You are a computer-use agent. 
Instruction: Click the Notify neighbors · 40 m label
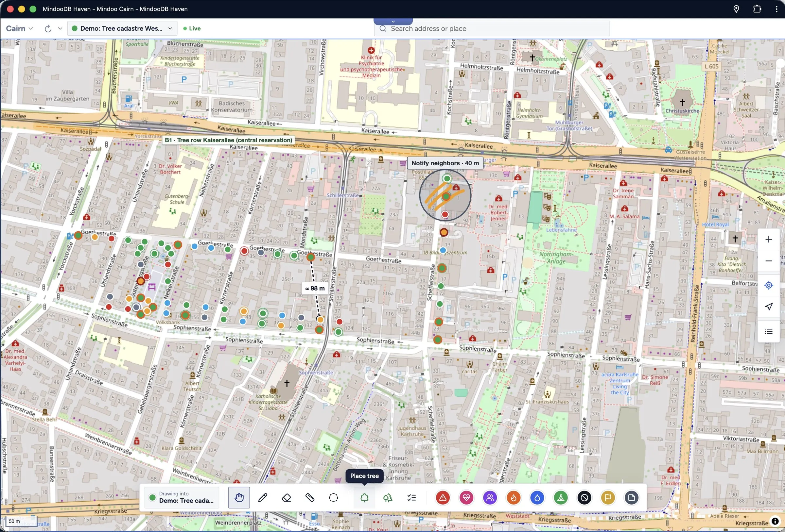445,163
